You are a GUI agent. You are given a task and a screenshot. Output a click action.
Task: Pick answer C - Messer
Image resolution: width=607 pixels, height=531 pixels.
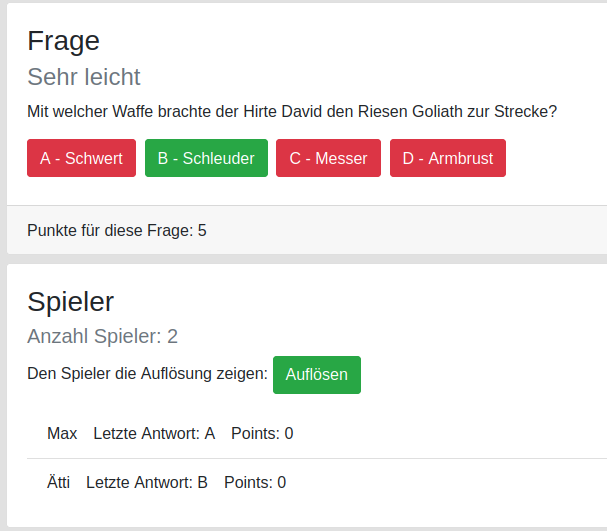328,158
